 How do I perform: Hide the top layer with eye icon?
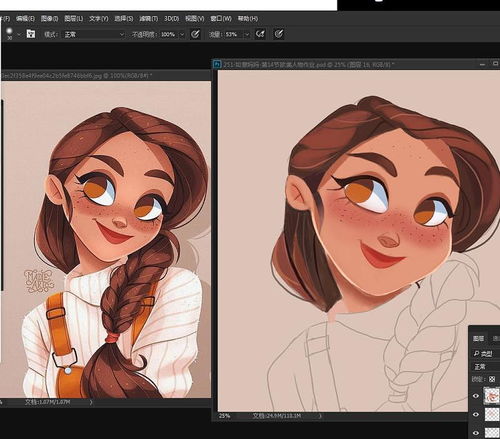tap(476, 396)
